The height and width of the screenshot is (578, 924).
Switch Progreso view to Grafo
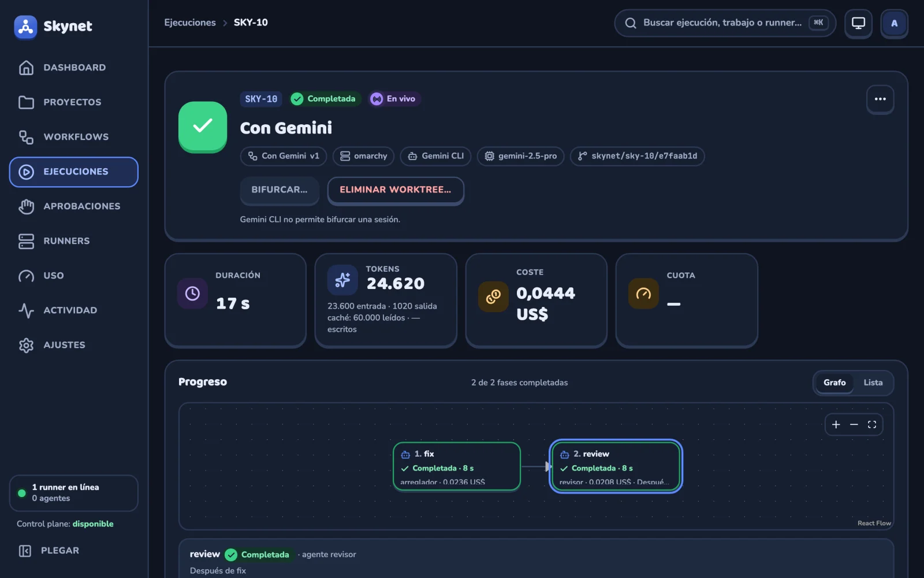coord(834,383)
